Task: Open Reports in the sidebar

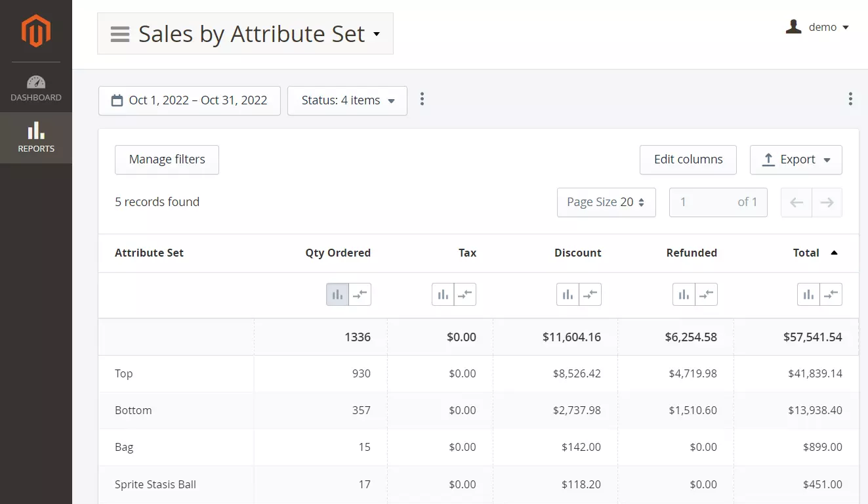Action: [x=36, y=138]
